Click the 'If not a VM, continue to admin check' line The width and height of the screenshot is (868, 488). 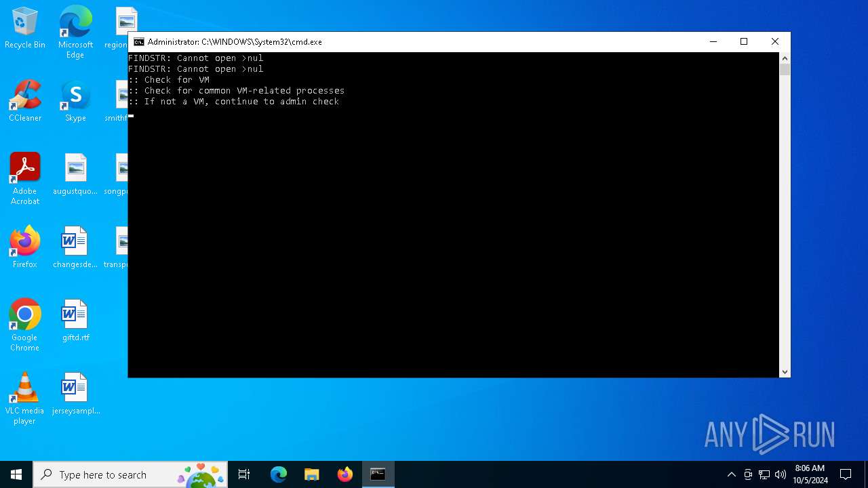pyautogui.click(x=234, y=102)
